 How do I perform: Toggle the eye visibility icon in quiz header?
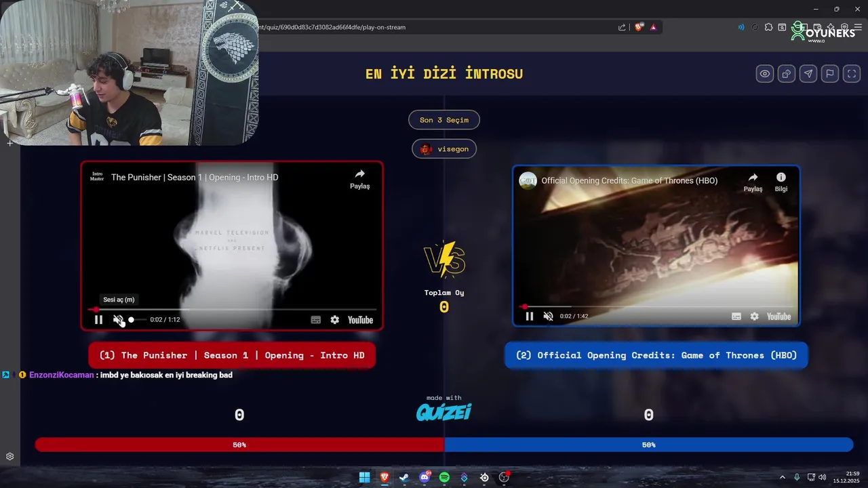[765, 74]
